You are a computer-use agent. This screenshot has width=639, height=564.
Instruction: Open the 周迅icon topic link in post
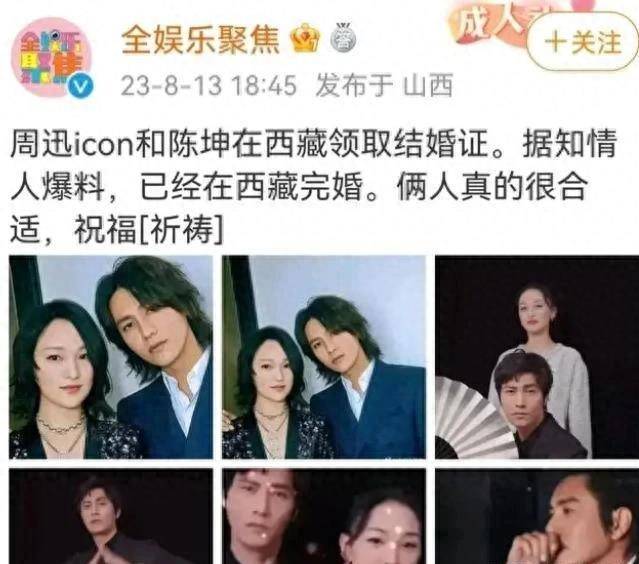tap(72, 144)
